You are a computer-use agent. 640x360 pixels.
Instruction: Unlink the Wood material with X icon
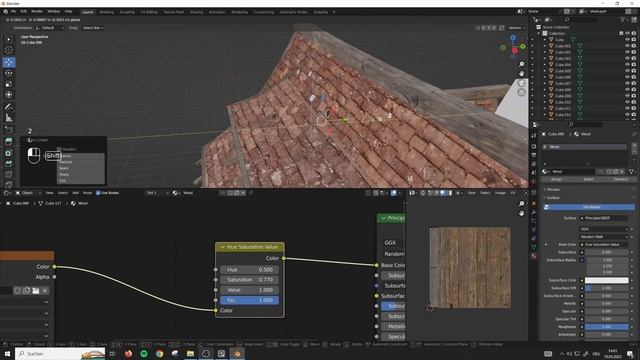(622, 171)
